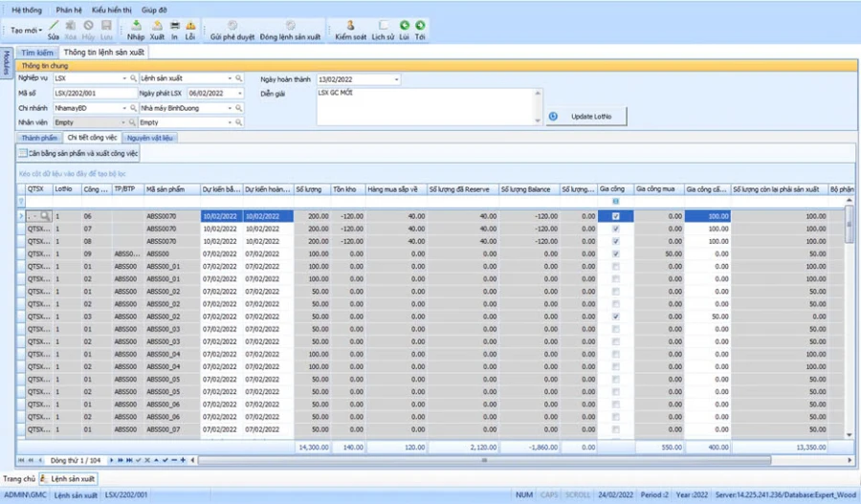Select the Lệnh sản xuất bottom window tab
Viewport: 861px width, 504px height.
(x=68, y=479)
